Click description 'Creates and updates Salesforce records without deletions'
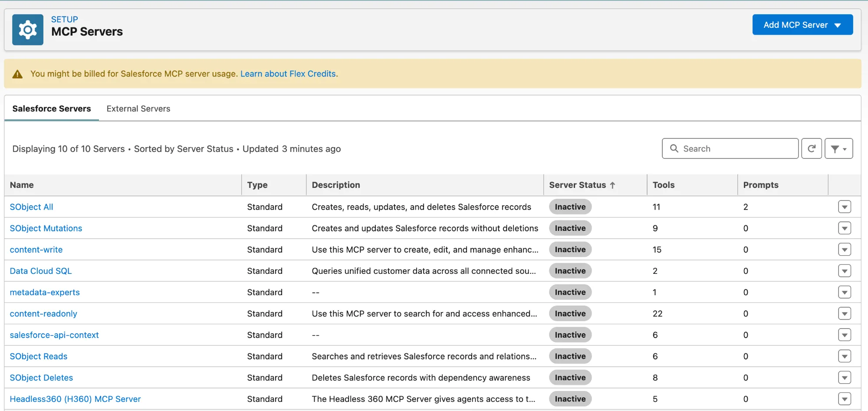868x411 pixels. point(425,228)
